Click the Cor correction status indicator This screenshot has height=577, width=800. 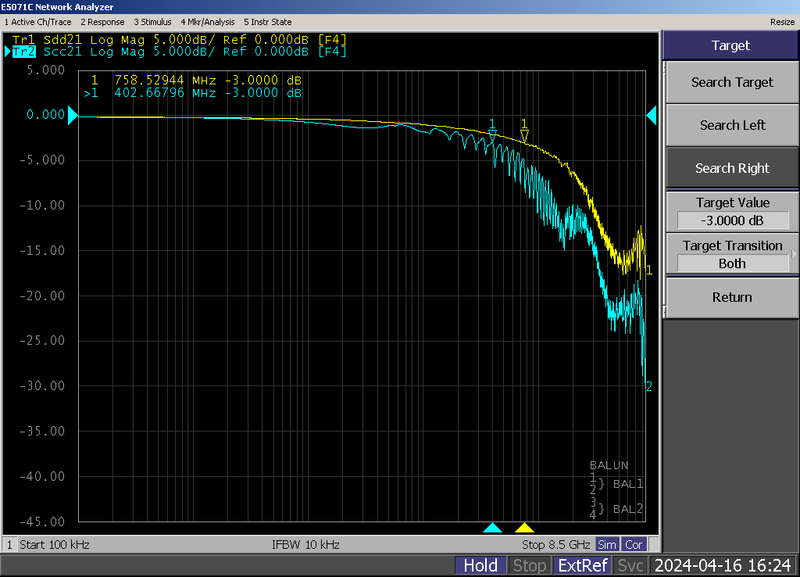632,544
